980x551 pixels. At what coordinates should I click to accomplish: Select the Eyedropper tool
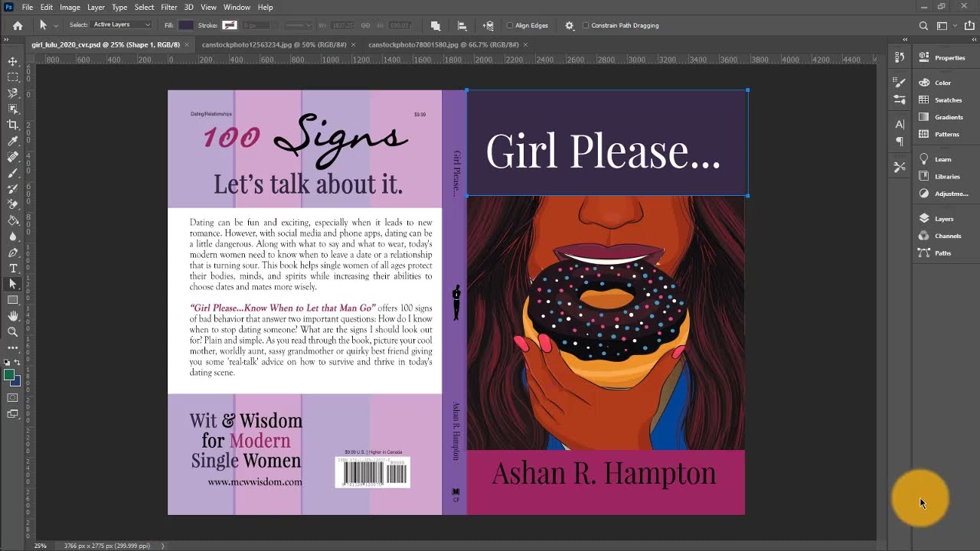[x=12, y=141]
